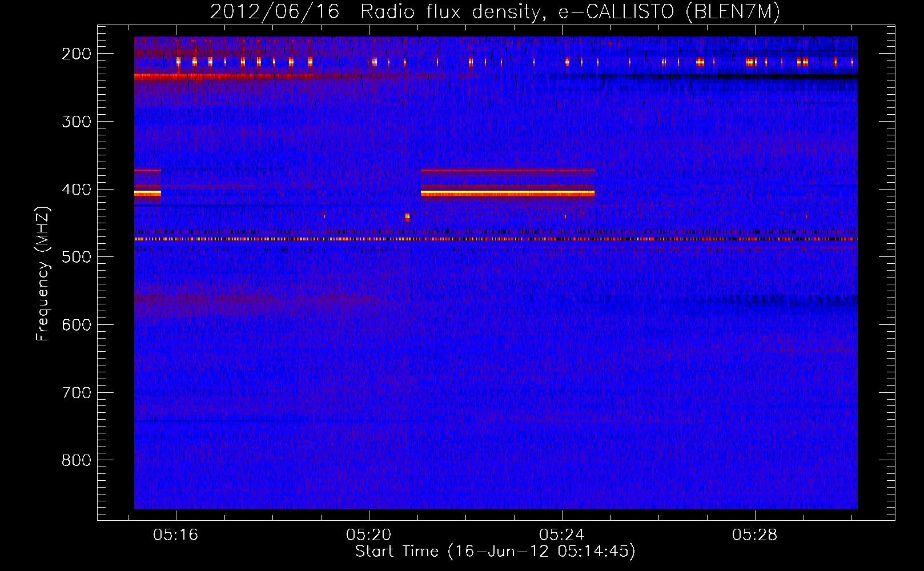The width and height of the screenshot is (924, 571).
Task: Click the bright 405 MHz band between 05:21 and 05:24
Action: (508, 194)
